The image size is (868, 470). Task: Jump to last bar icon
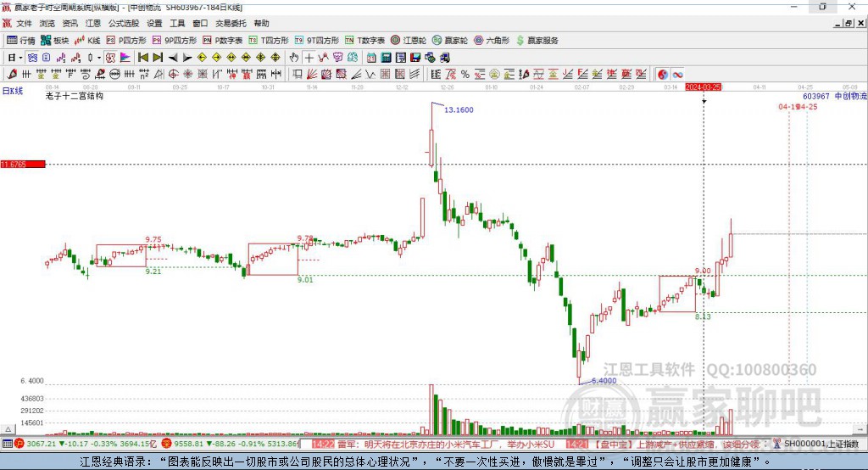[158, 58]
